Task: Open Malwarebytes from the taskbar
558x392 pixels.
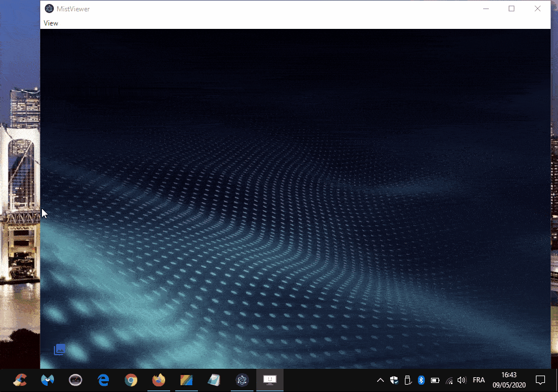Action: 48,380
